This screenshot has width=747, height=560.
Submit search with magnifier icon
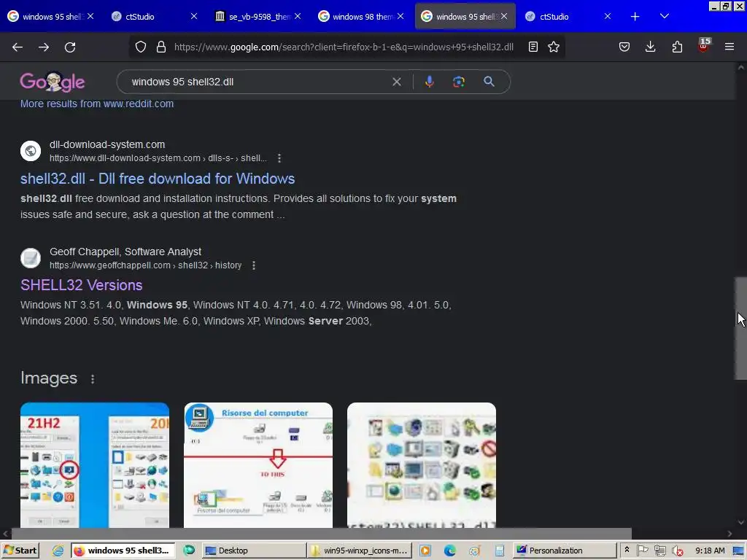tap(489, 82)
